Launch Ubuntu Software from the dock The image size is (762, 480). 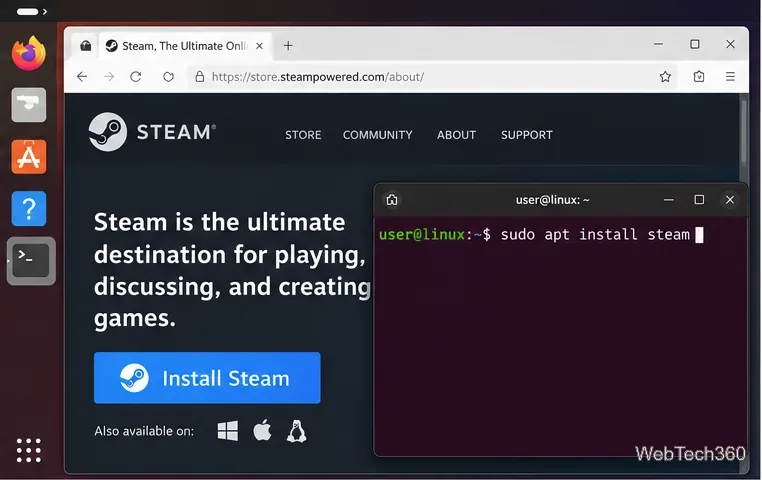click(x=29, y=157)
